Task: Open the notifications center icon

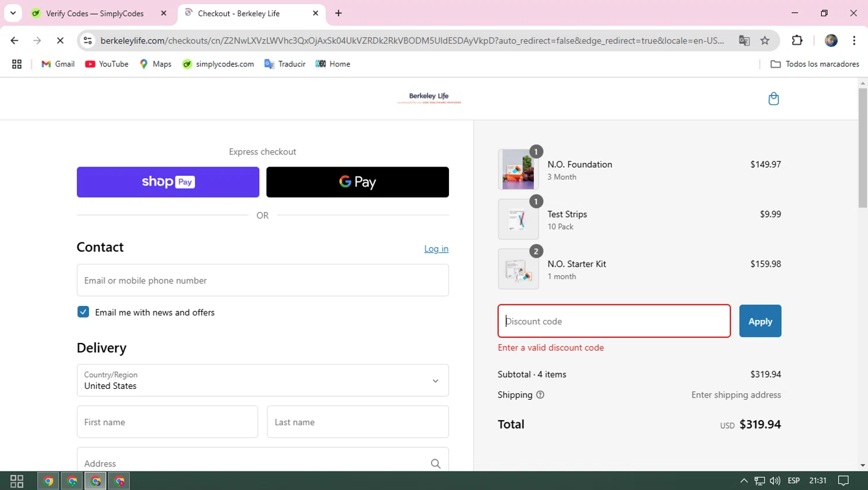Action: (x=844, y=481)
